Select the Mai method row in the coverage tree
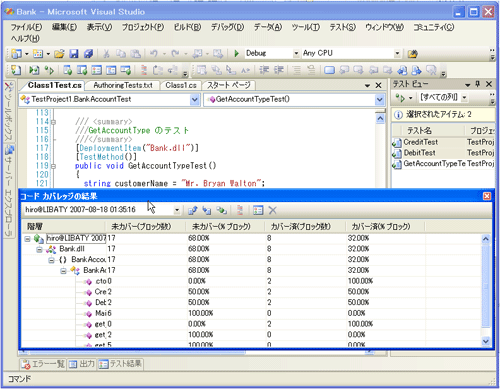 tap(252, 313)
